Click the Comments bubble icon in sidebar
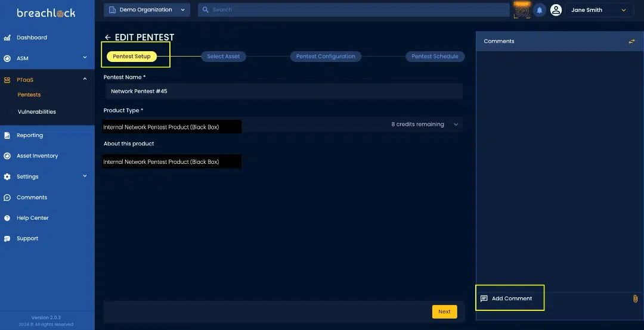Screen dimensions: 644x330 [7, 197]
